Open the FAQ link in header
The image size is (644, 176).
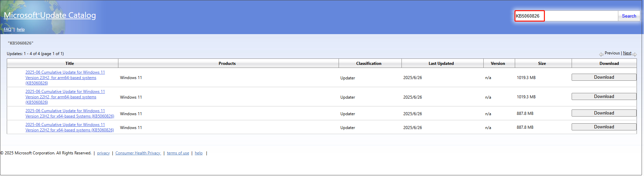pos(7,29)
